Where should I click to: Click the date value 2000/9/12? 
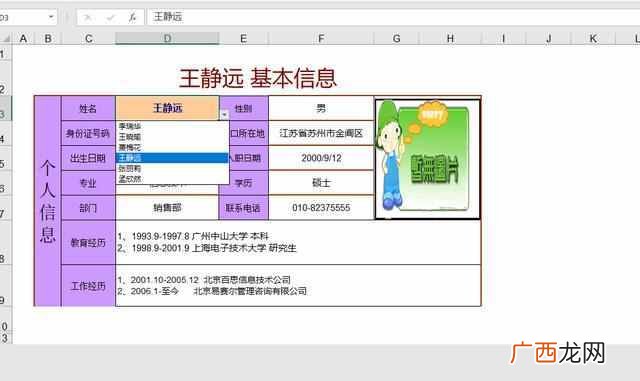(x=321, y=158)
